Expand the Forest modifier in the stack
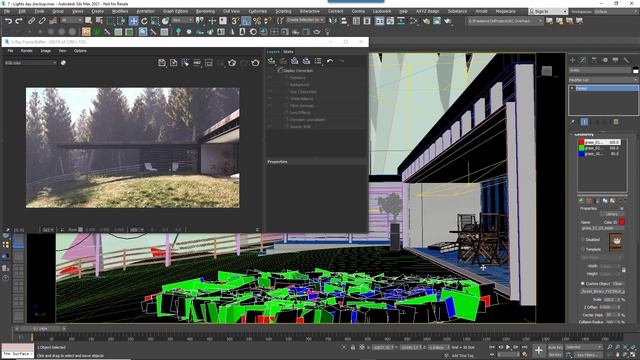Image resolution: width=640 pixels, height=360 pixels. point(572,88)
